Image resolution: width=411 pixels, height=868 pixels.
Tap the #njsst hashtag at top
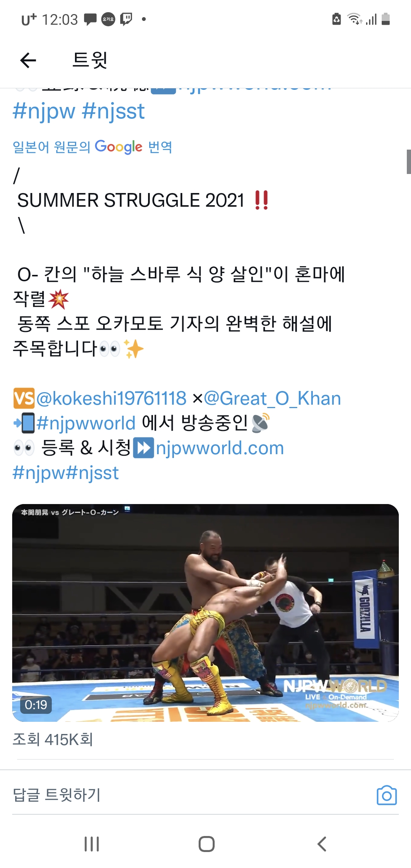tap(113, 112)
